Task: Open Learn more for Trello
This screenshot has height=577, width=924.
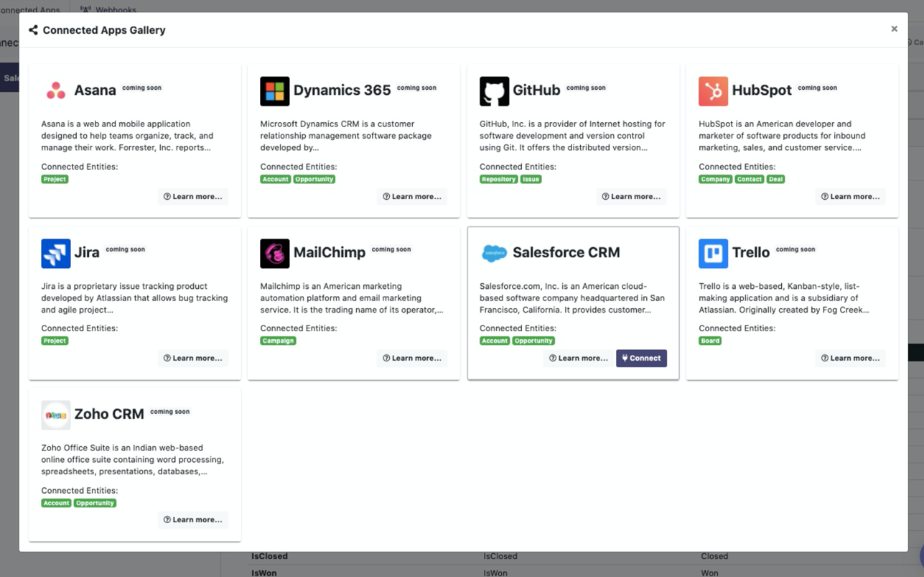Action: point(850,358)
